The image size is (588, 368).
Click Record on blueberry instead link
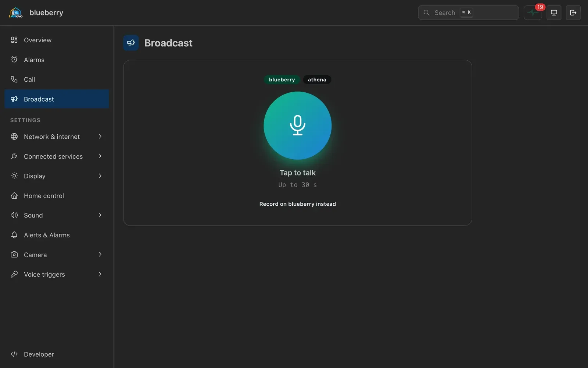click(x=297, y=204)
